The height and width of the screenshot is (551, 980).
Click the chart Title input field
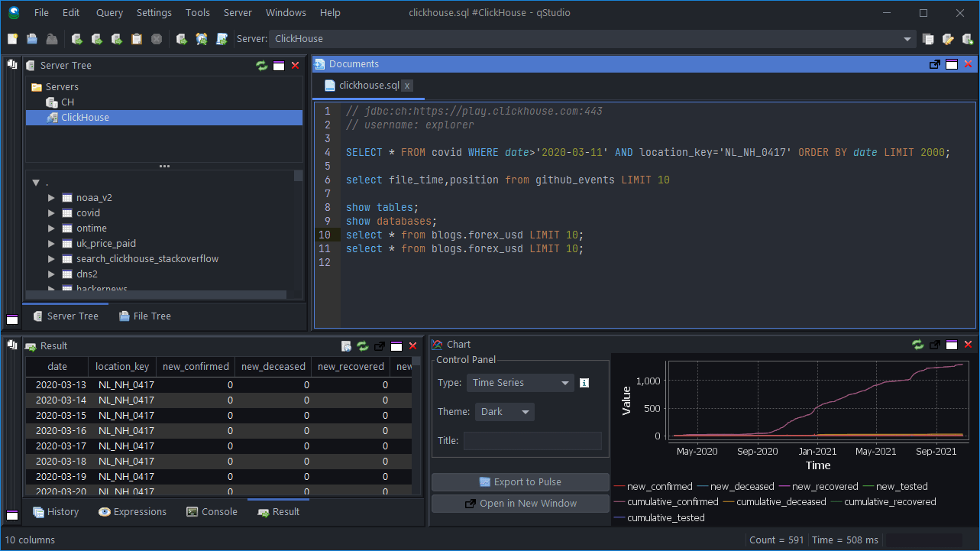[532, 440]
